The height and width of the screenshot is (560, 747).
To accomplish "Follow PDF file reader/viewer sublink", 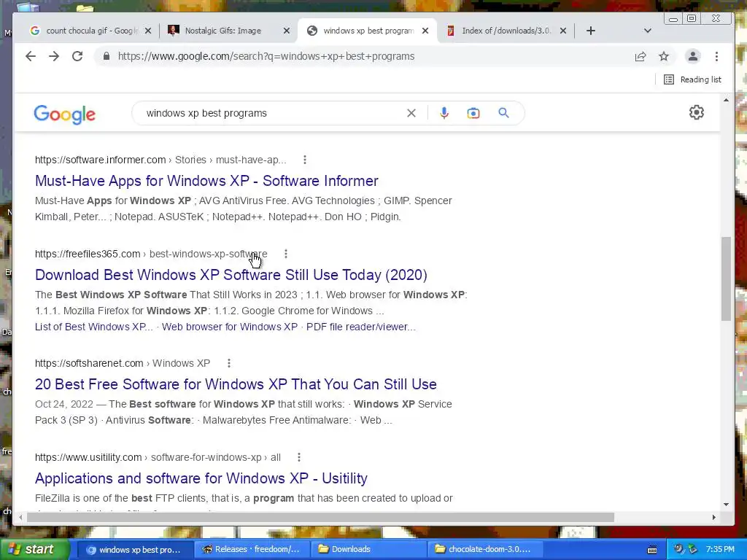I will click(x=360, y=327).
